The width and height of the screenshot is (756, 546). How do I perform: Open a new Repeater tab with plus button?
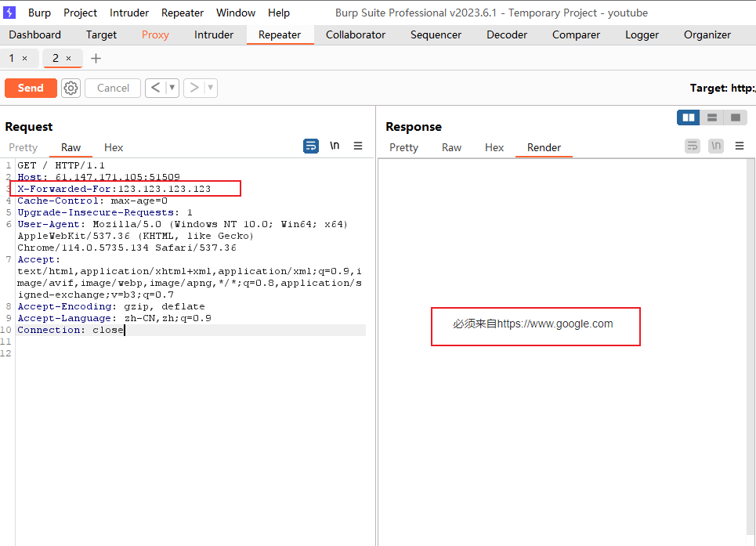coord(94,58)
